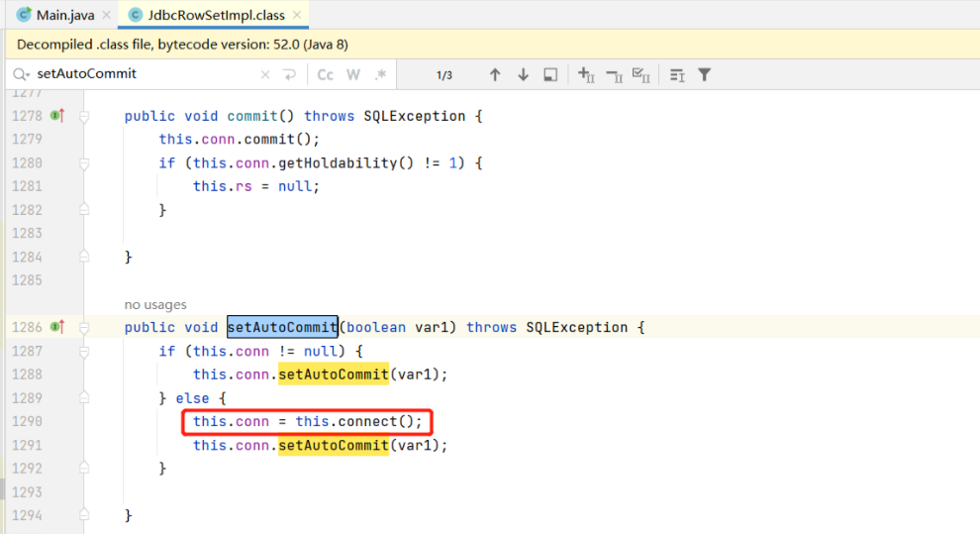Collapse else fold marker at line 1289
Image resolution: width=980 pixels, height=534 pixels.
point(84,397)
